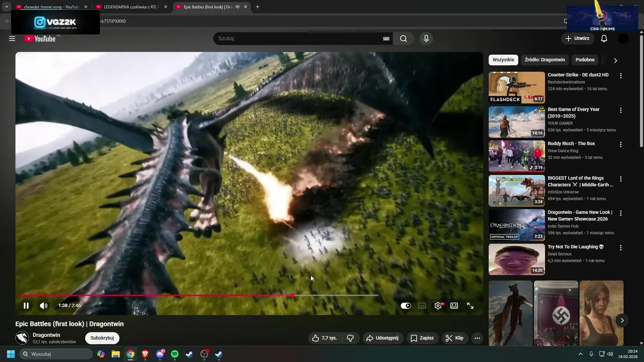644x362 pixels.
Task: Mute the Epic Battles tab audio icon
Action: tap(237, 7)
